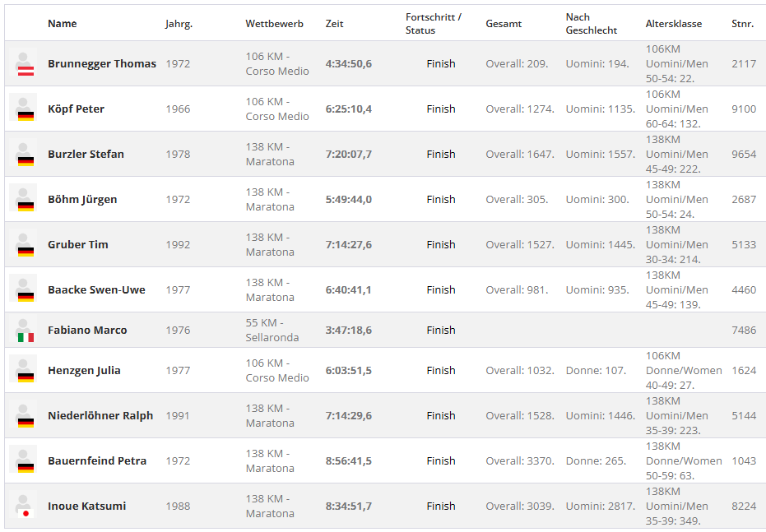Image resolution: width=766 pixels, height=532 pixels.
Task: Open Niederlöhner Ralph's result entry
Action: pyautogui.click(x=100, y=416)
